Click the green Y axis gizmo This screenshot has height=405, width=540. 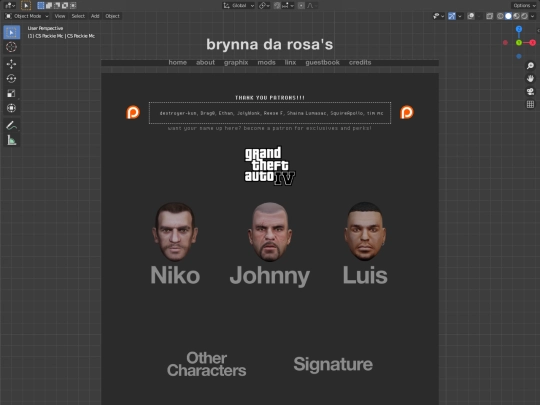click(x=519, y=42)
